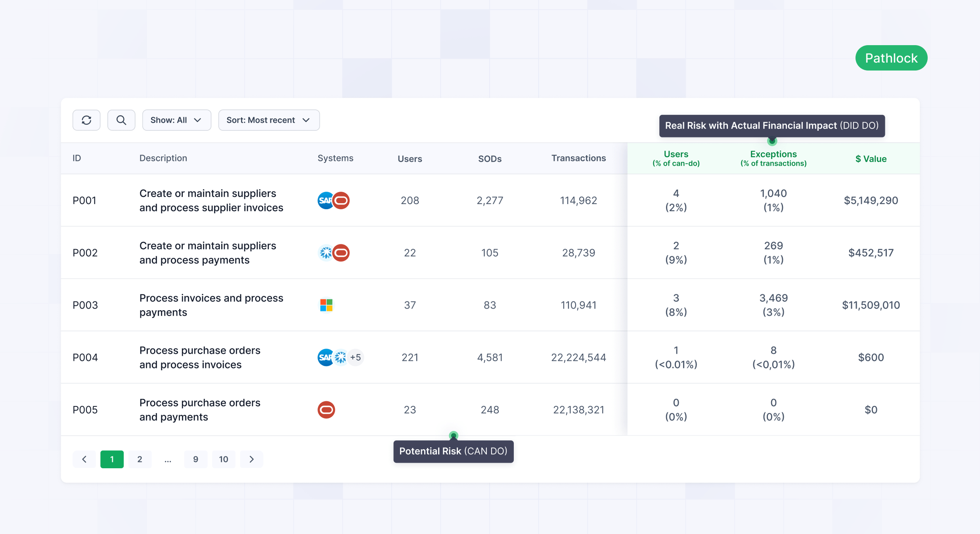Image resolution: width=980 pixels, height=534 pixels.
Task: Go to next page with right chevron
Action: [x=251, y=459]
